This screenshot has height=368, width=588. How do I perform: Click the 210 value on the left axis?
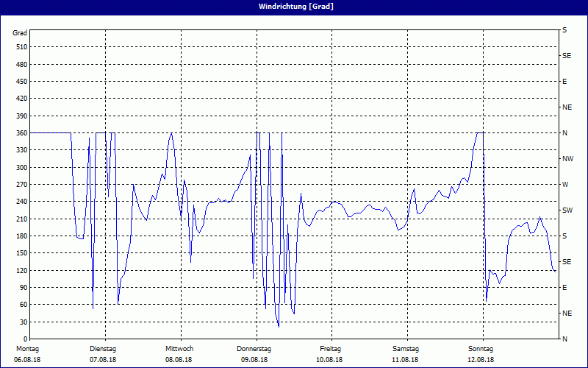[22, 219]
